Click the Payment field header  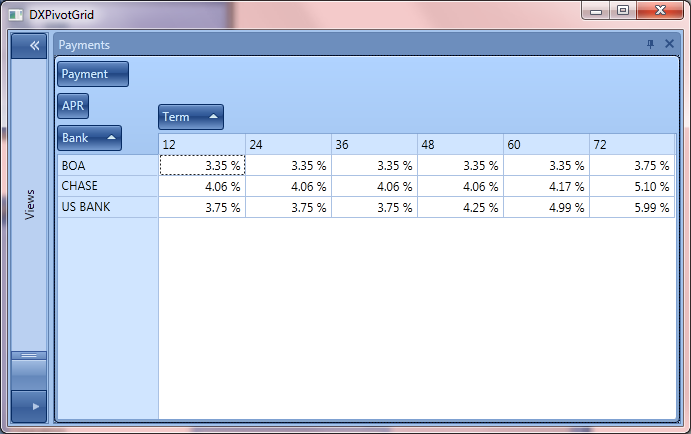pos(93,74)
